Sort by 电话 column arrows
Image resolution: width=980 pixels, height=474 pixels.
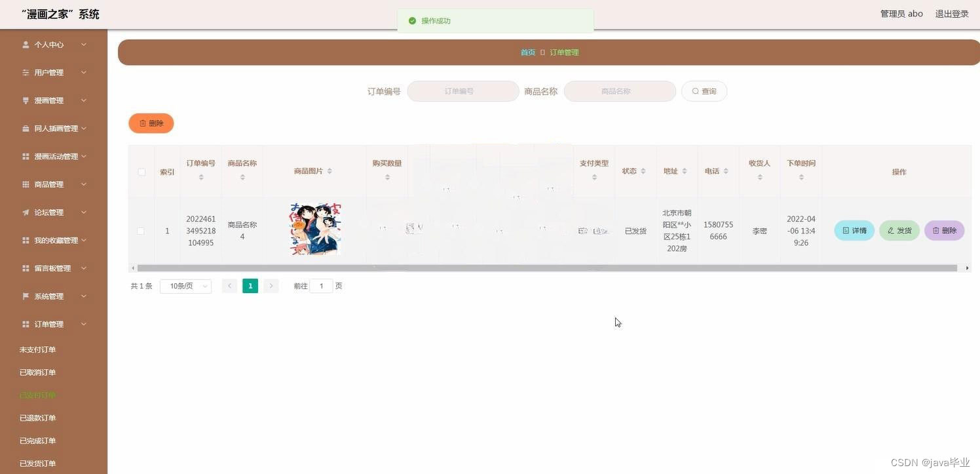pyautogui.click(x=726, y=171)
